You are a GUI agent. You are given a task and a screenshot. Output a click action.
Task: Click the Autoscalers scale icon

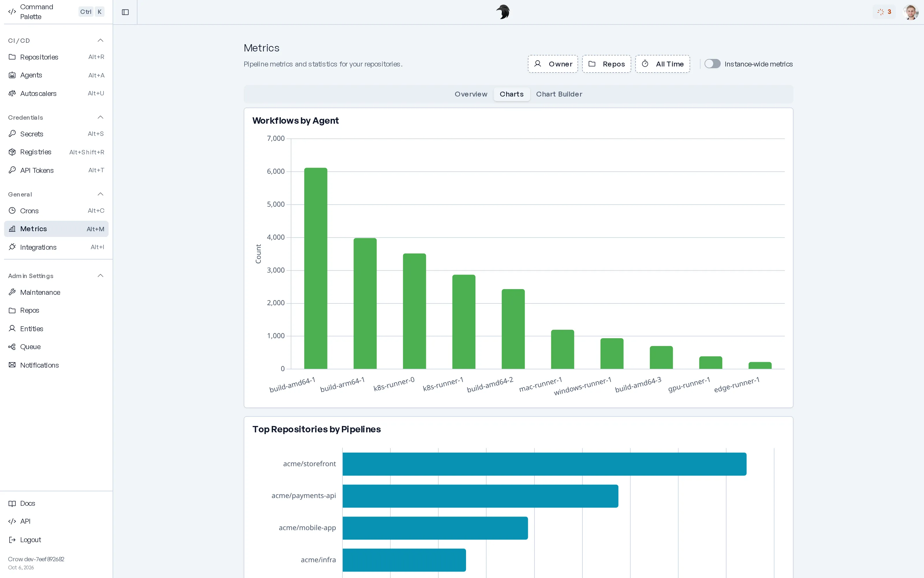(12, 93)
